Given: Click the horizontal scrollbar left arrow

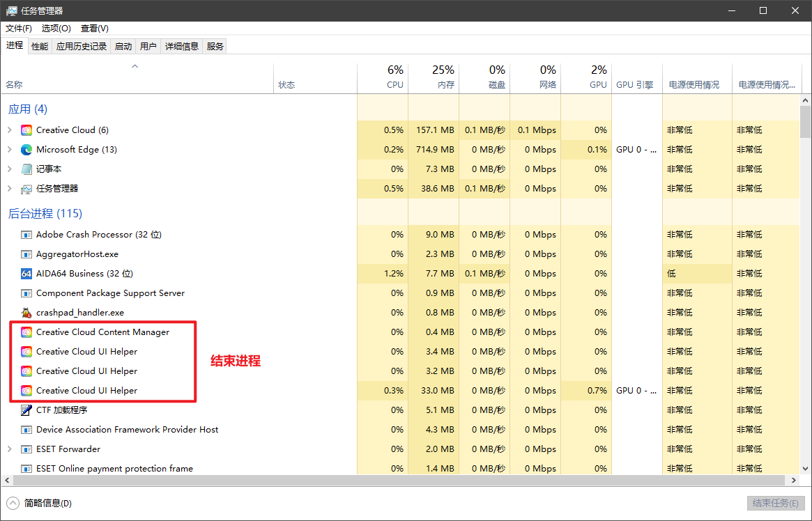Looking at the screenshot, I should pos(7,480).
